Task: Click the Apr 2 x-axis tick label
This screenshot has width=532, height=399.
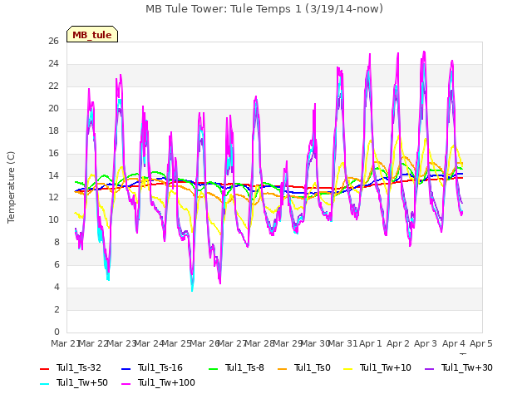Action: point(398,343)
